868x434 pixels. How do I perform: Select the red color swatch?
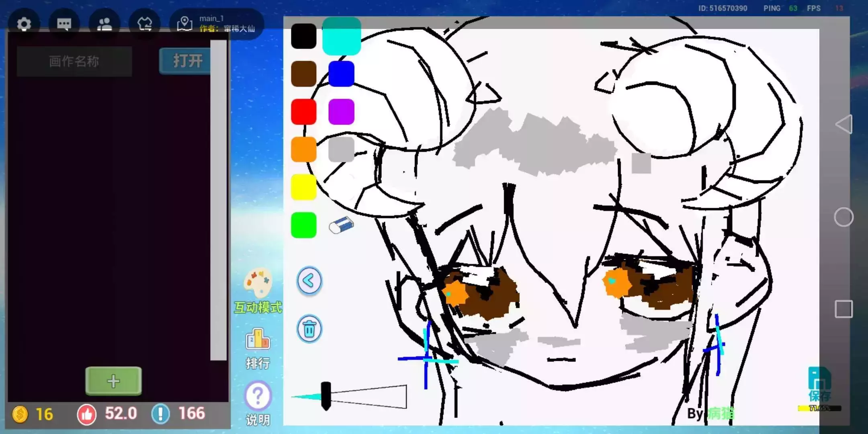(x=303, y=112)
